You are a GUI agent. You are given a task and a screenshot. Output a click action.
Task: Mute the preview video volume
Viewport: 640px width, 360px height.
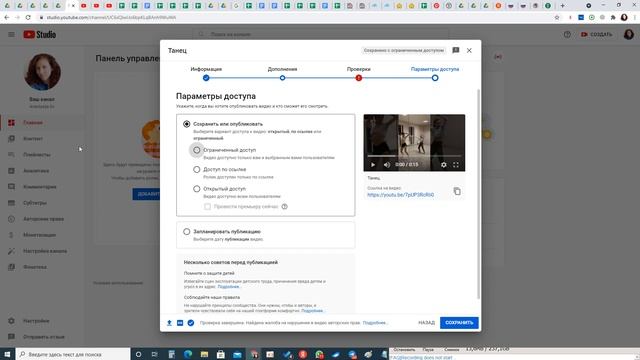tap(387, 165)
